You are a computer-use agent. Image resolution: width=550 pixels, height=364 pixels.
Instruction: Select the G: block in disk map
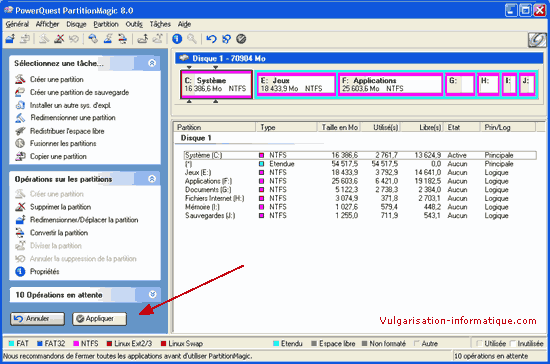pyautogui.click(x=460, y=84)
